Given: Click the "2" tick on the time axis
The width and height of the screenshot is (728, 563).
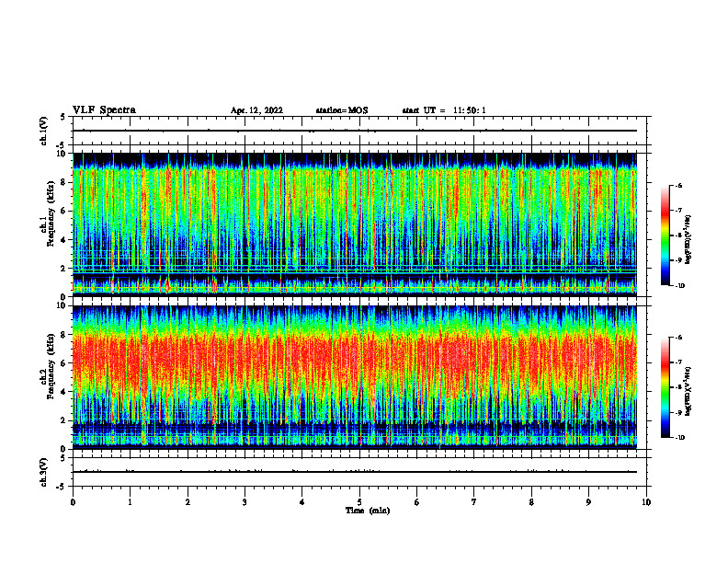Looking at the screenshot, I should click(188, 502).
